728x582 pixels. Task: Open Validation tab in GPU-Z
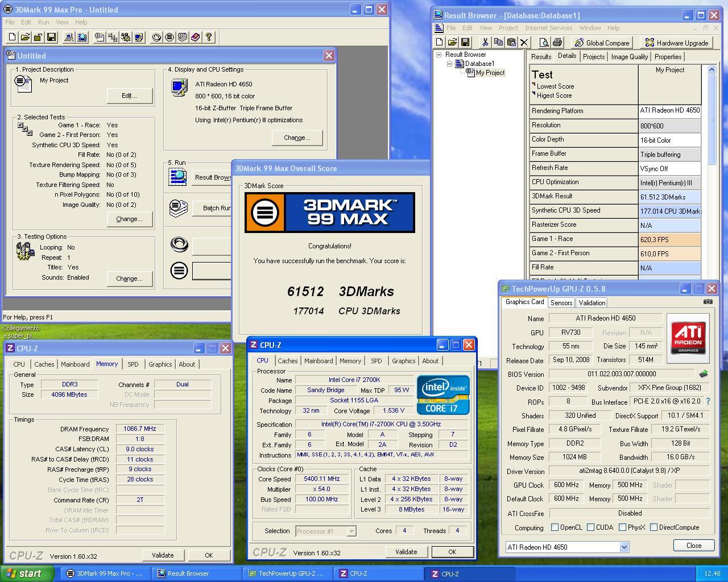tap(592, 303)
